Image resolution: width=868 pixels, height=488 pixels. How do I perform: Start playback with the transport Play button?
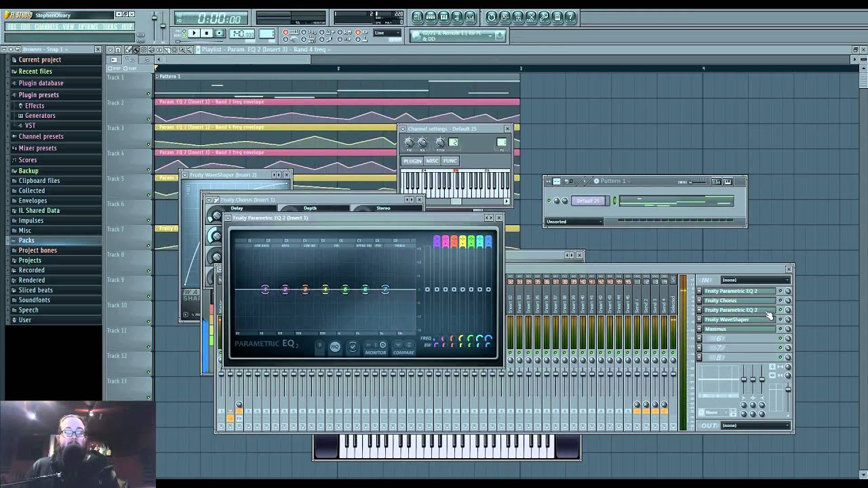(x=194, y=33)
